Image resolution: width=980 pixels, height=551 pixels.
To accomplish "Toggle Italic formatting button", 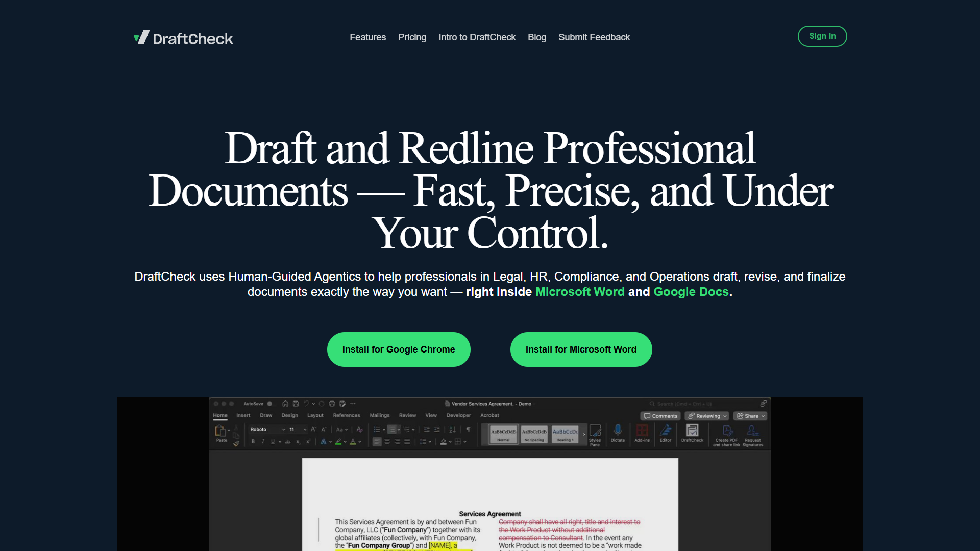I will click(x=263, y=442).
